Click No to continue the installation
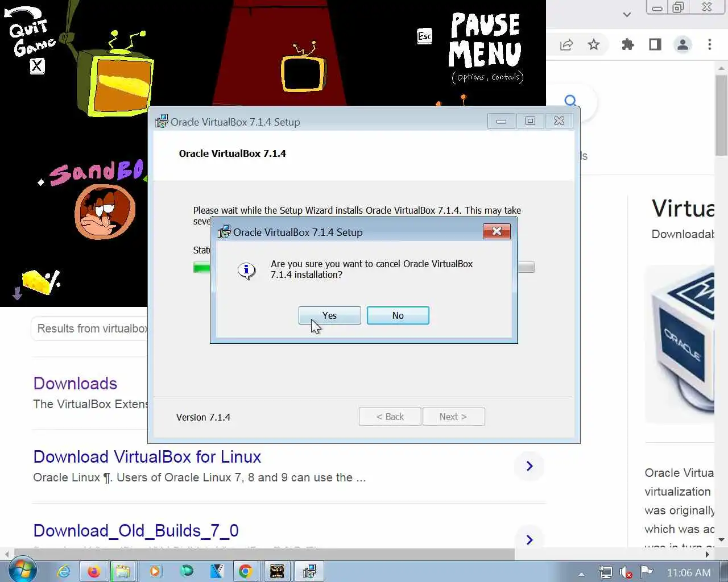The image size is (728, 582). pos(398,315)
